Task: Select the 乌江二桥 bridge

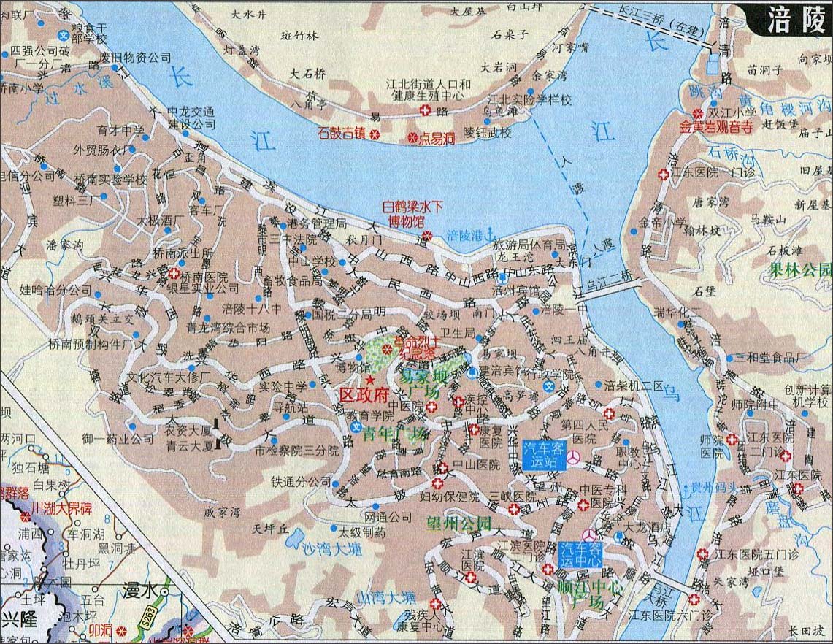Action: pyautogui.click(x=613, y=285)
